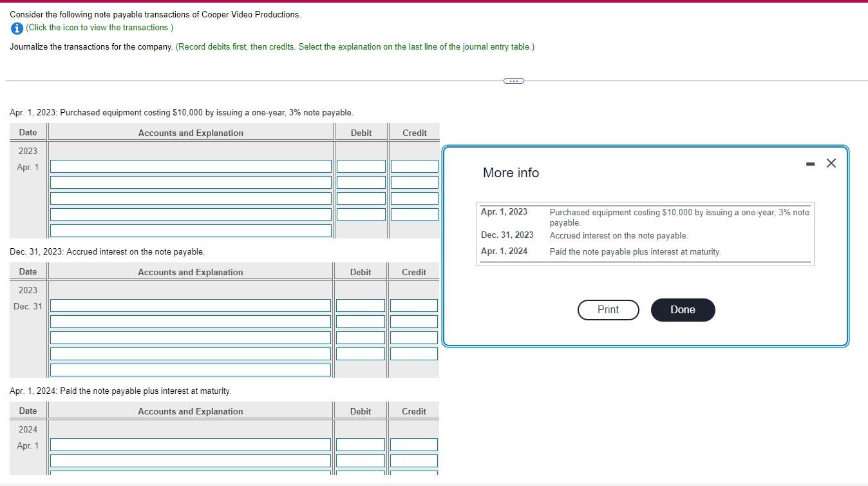Click the Debit field in the 2024 table
This screenshot has height=486, width=868.
(x=360, y=444)
